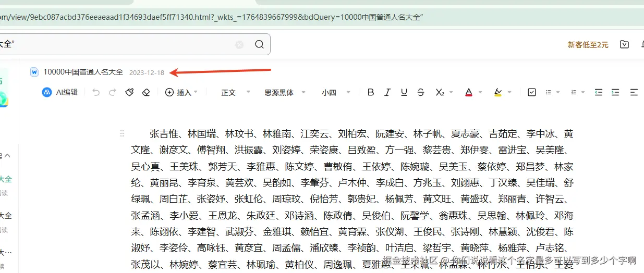Clear the search box with the x icon

(x=239, y=45)
